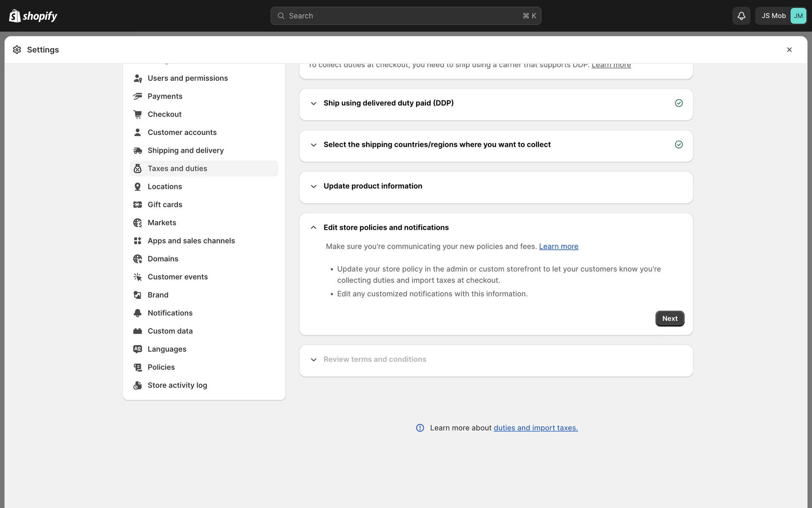This screenshot has width=812, height=508.
Task: Click the Shipping and delivery truck icon
Action: pyautogui.click(x=137, y=151)
